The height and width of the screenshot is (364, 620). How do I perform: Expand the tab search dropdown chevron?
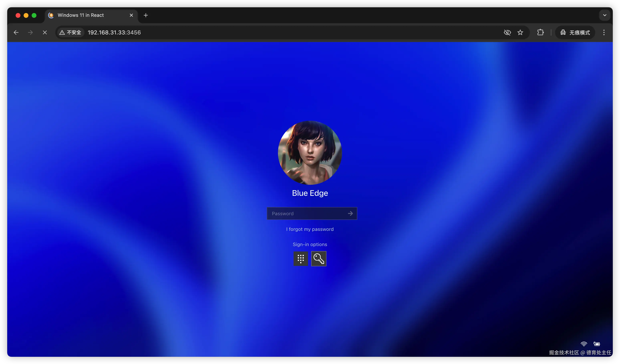[x=605, y=15]
